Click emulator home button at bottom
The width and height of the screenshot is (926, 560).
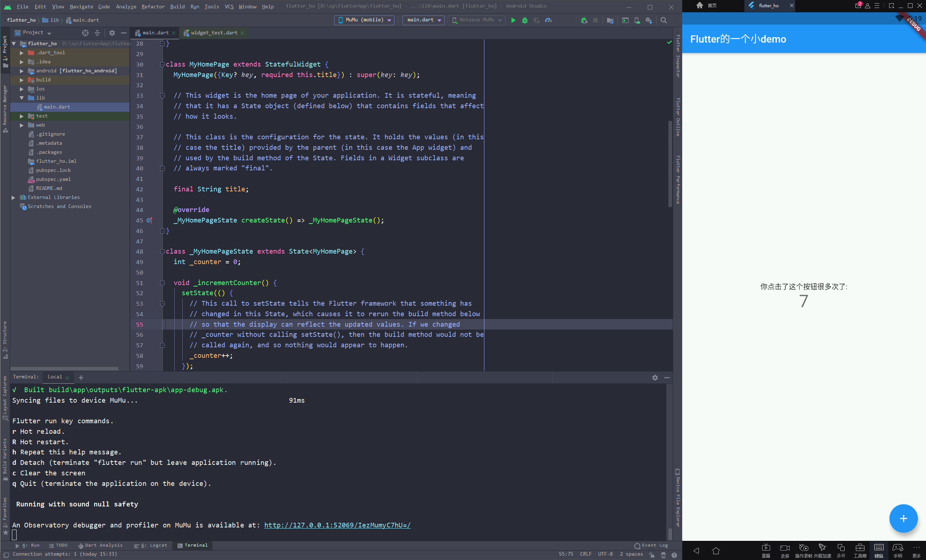pos(716,551)
